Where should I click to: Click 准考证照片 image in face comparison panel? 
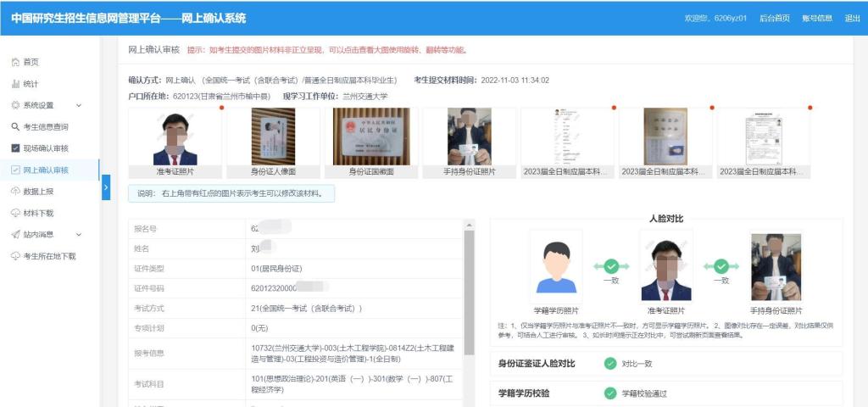(x=666, y=267)
